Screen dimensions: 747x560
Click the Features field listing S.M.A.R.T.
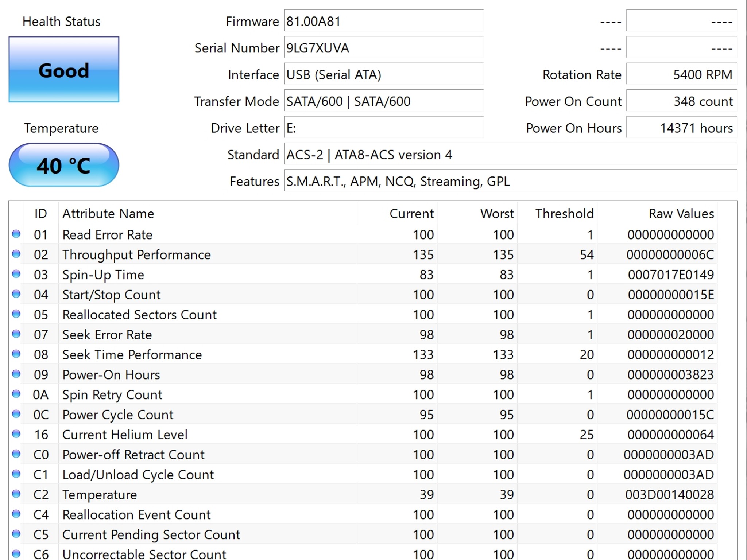tap(510, 181)
